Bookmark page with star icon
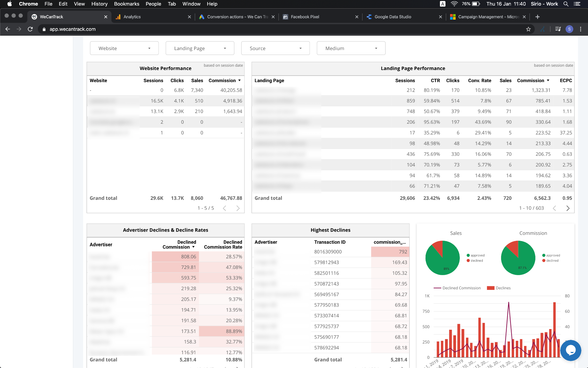Image resolution: width=588 pixels, height=368 pixels. point(528,29)
